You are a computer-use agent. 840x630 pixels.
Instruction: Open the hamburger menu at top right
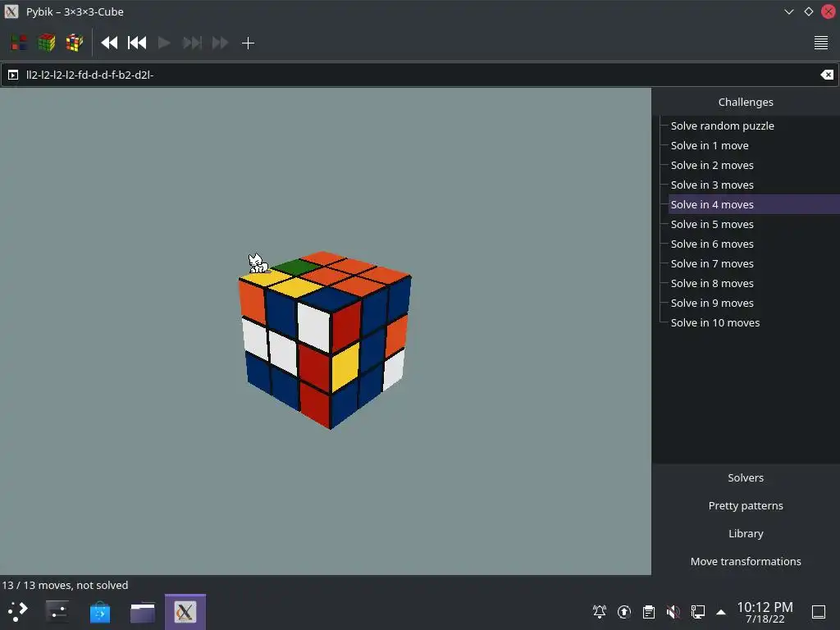[x=820, y=43]
